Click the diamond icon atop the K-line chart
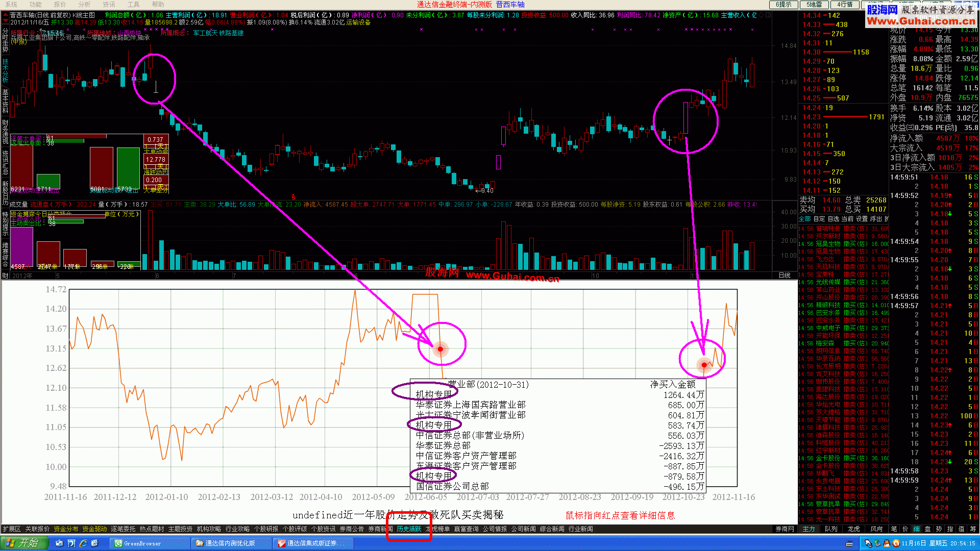This screenshot has width=980, height=551. [762, 15]
